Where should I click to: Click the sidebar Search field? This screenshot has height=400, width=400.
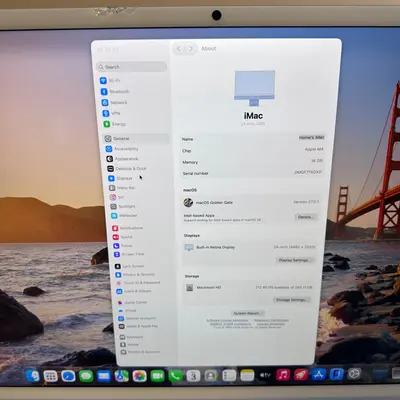point(131,67)
